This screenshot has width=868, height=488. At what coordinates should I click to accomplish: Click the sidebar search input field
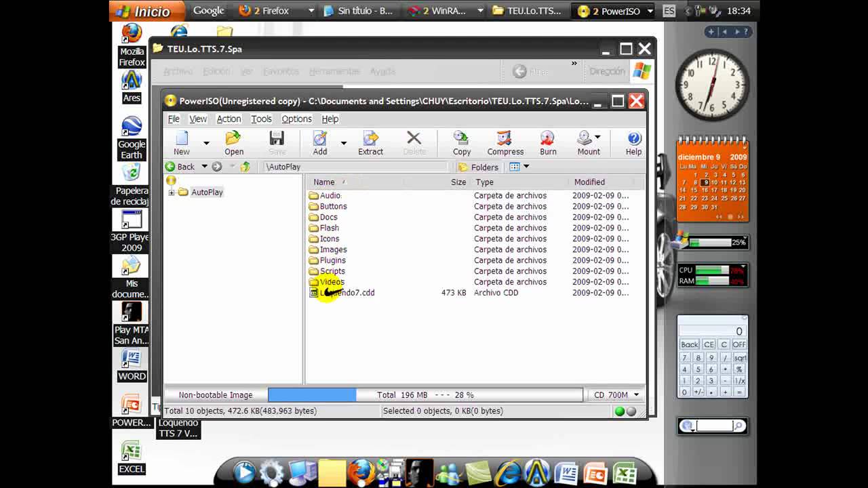click(x=713, y=426)
